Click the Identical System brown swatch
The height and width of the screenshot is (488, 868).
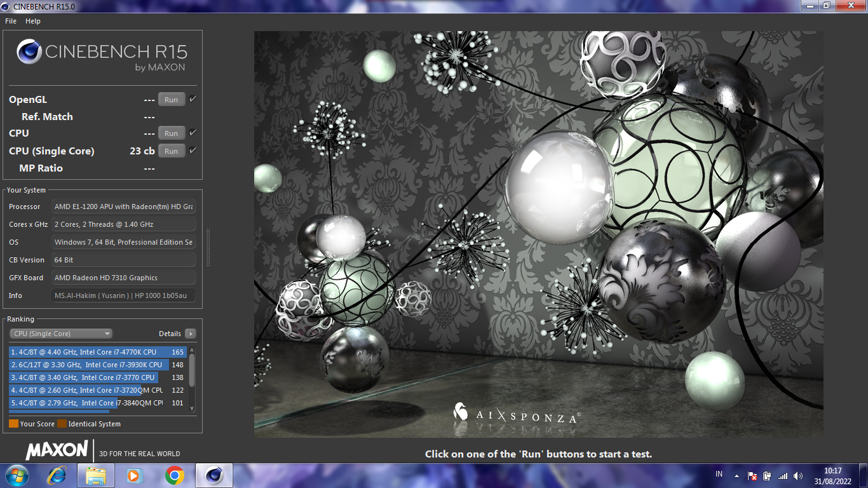[62, 424]
